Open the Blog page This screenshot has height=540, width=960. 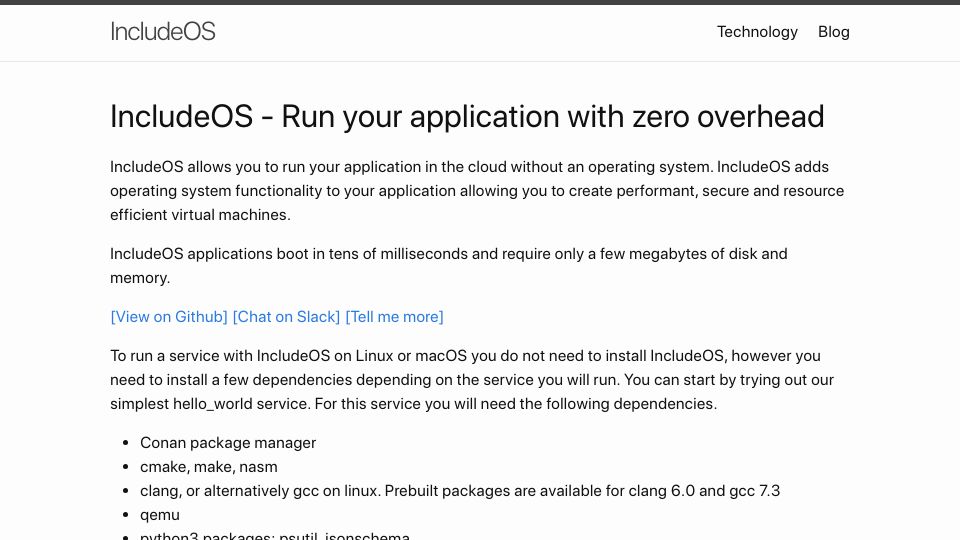(834, 32)
